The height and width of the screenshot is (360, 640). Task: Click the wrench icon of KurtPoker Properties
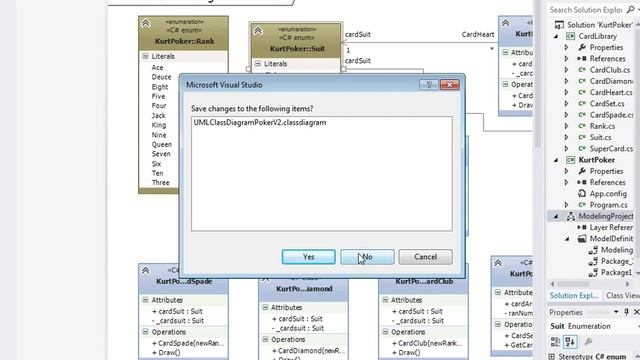click(582, 171)
